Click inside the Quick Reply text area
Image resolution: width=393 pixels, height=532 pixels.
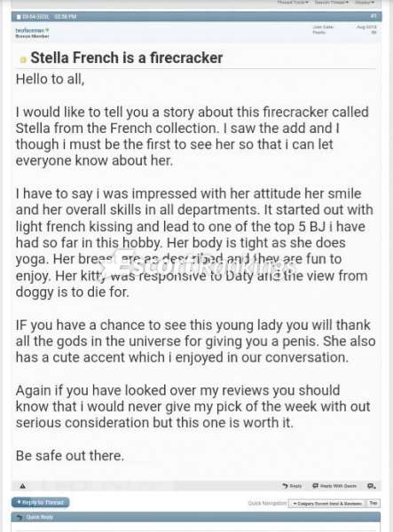[196, 528]
